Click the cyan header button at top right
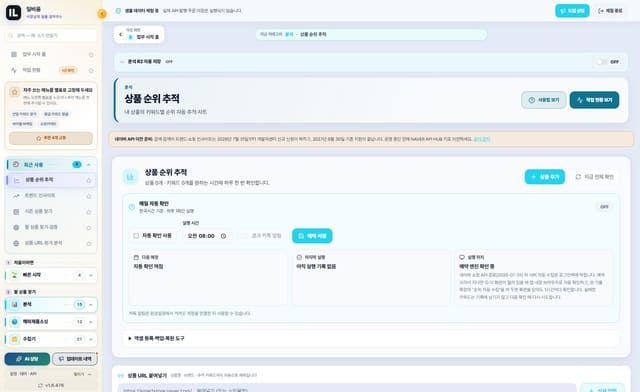The image size is (640, 392). point(572,11)
